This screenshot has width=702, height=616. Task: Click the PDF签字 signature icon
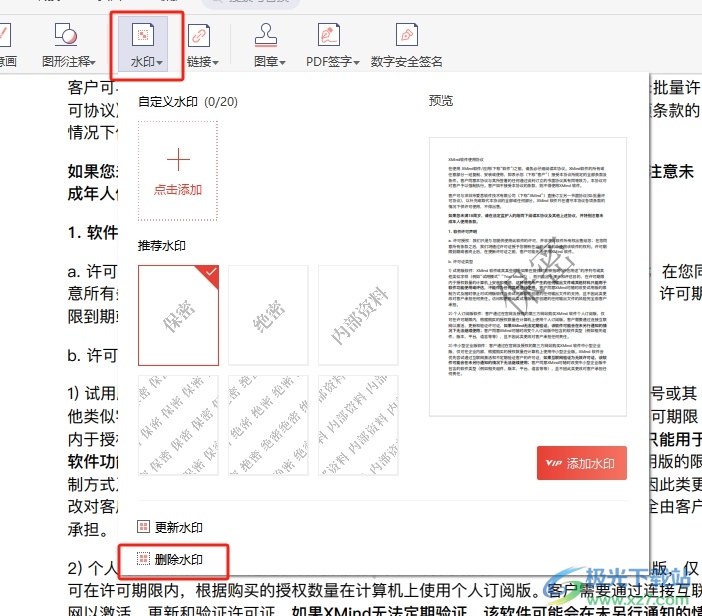[x=329, y=35]
